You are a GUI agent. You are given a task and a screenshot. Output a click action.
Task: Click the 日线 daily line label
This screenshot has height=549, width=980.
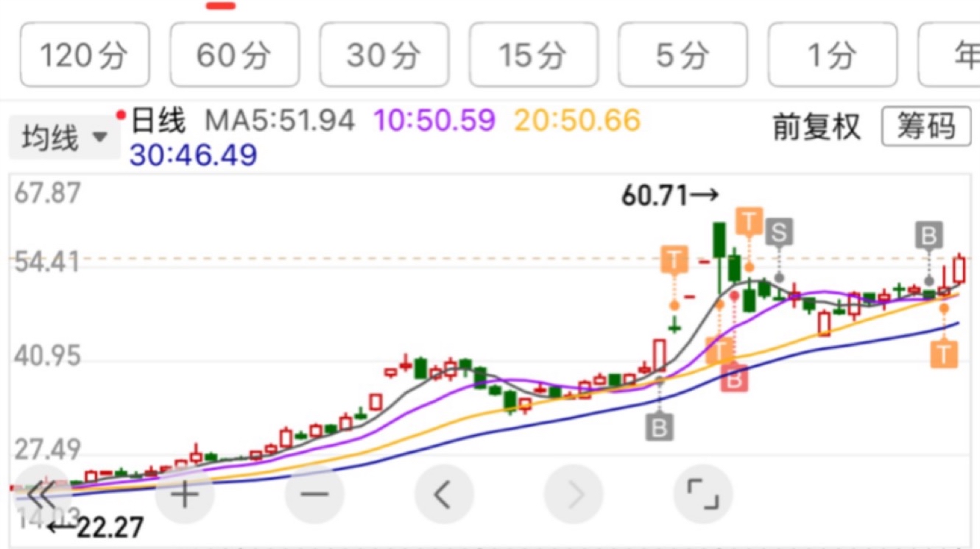click(158, 121)
